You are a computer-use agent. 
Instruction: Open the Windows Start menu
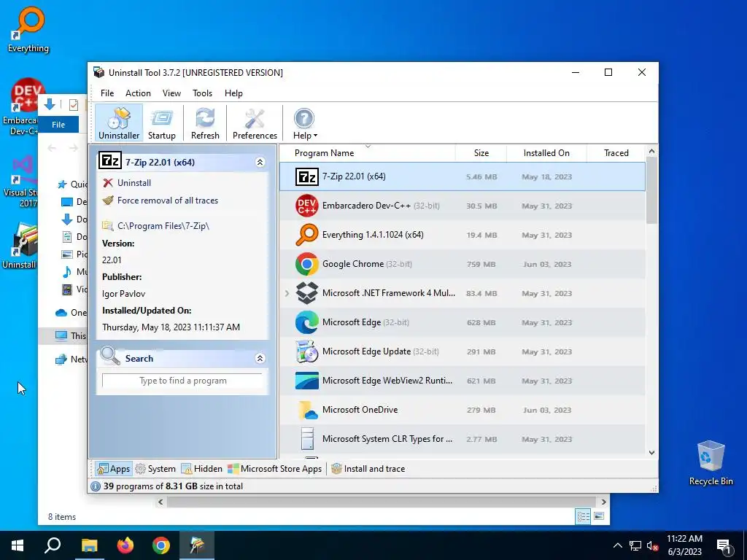tap(18, 545)
